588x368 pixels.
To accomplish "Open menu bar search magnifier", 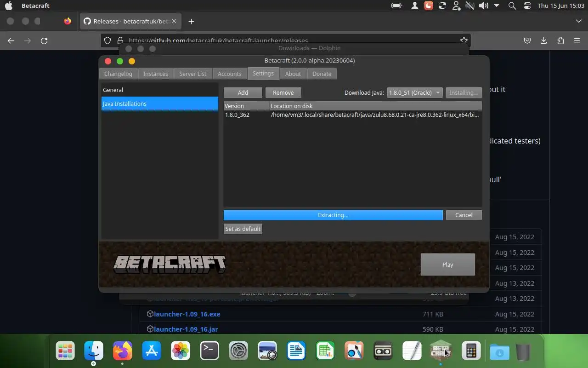I will (512, 6).
